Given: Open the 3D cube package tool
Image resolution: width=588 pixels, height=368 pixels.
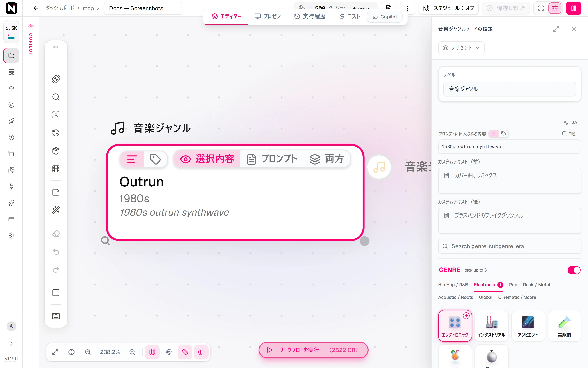Looking at the screenshot, I should point(56,151).
